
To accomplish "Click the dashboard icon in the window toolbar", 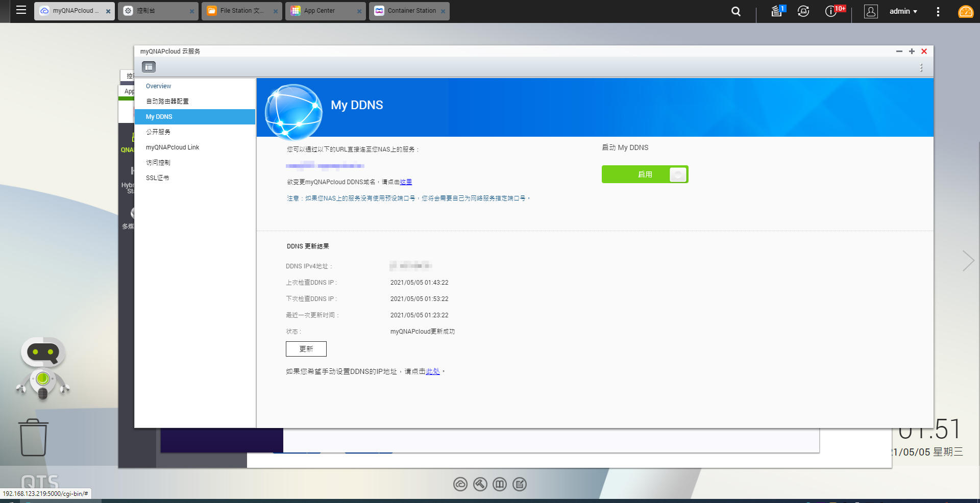I will point(149,67).
